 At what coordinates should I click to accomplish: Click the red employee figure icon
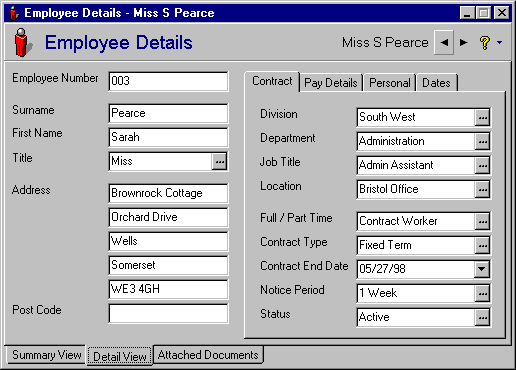[21, 42]
